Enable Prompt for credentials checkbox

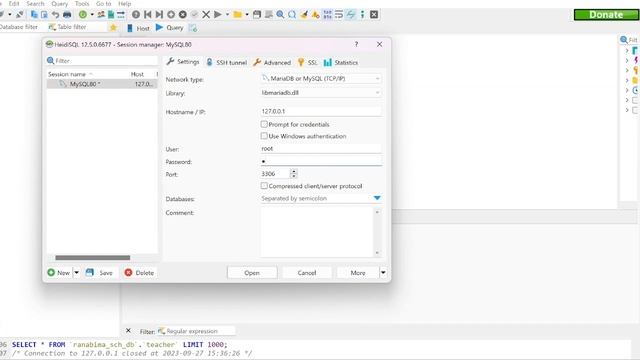pyautogui.click(x=264, y=124)
